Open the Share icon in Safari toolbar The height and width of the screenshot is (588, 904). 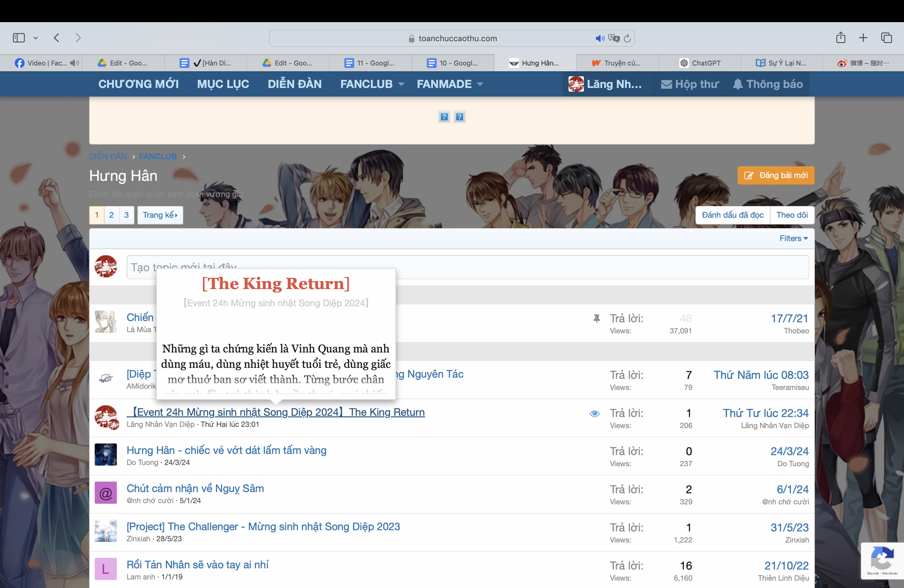pos(841,38)
